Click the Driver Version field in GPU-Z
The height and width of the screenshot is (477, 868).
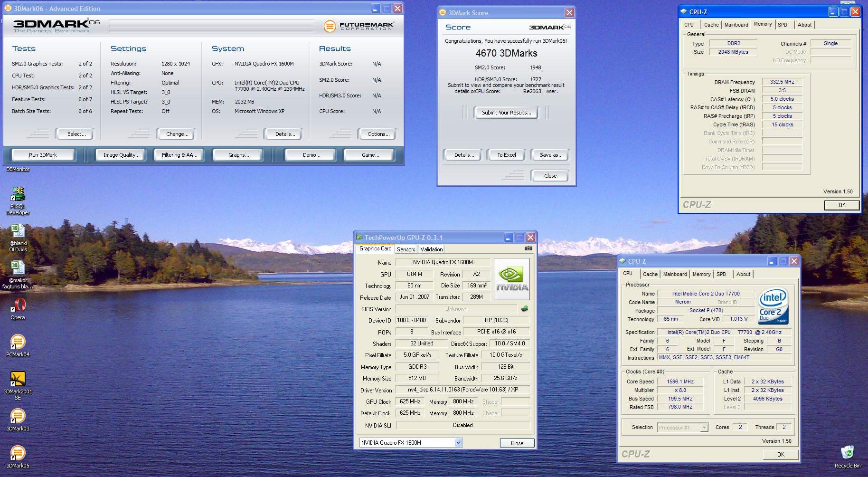(462, 390)
